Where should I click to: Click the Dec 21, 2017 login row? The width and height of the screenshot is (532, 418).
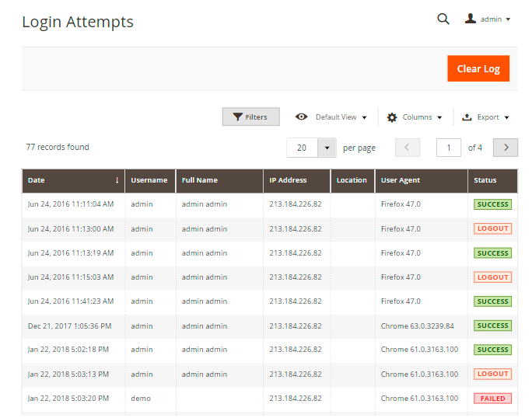click(69, 326)
